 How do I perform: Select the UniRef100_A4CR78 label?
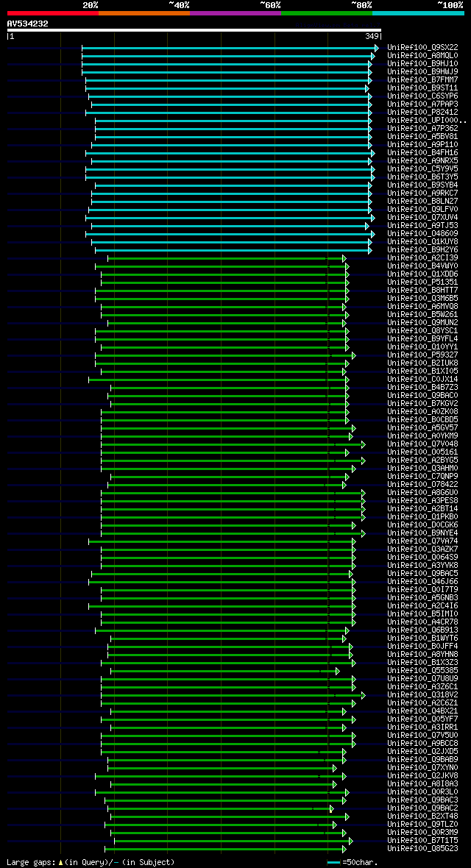422,622
